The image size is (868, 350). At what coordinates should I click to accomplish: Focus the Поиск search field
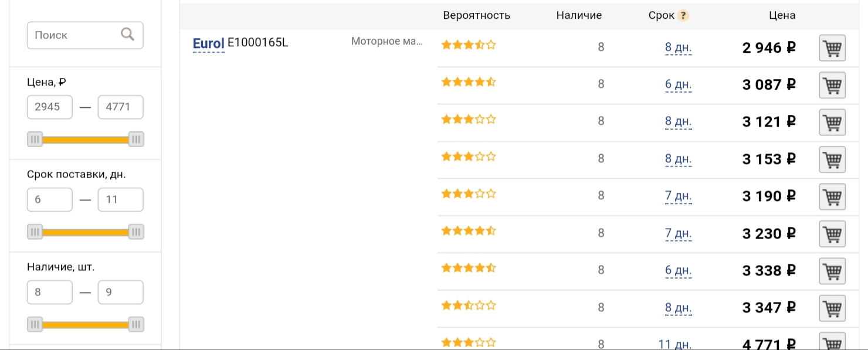click(85, 35)
